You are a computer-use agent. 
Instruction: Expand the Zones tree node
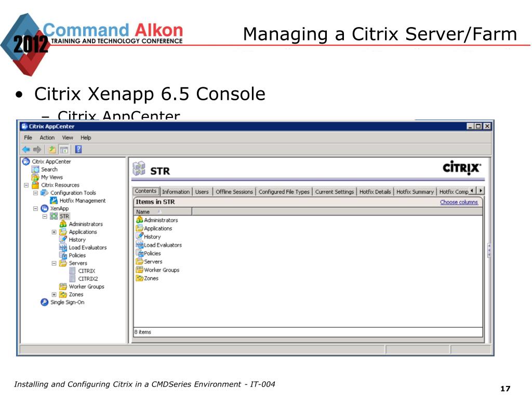54,294
